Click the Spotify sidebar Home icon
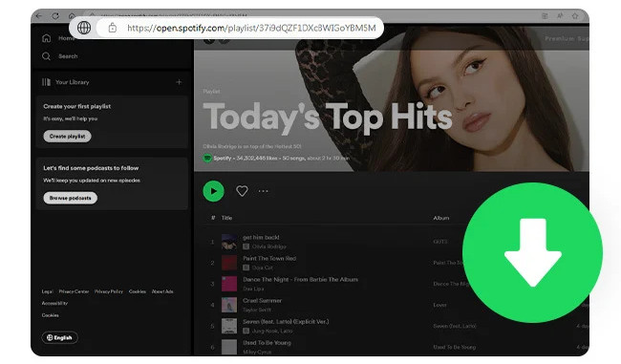Screen dimensions: 621x364 (47, 38)
